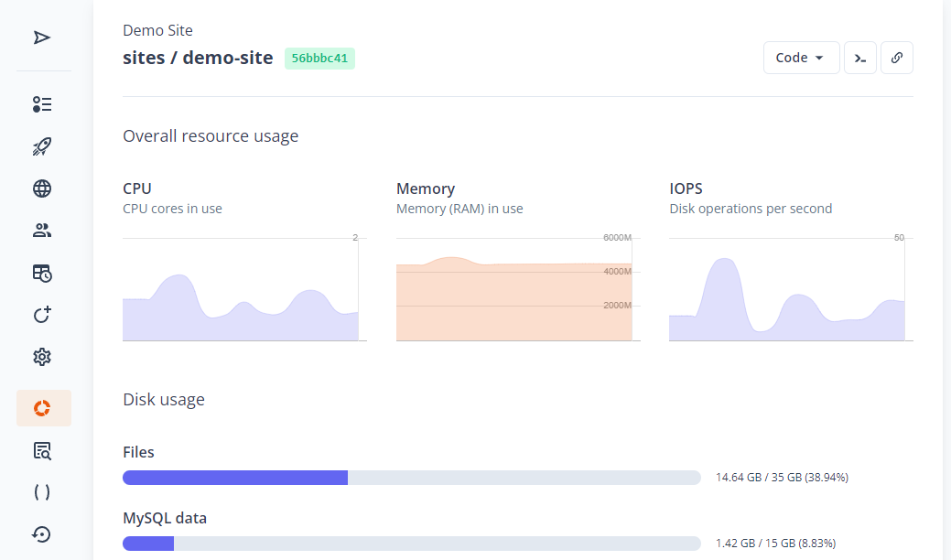Open the globe domains icon in the sidebar

(x=42, y=188)
